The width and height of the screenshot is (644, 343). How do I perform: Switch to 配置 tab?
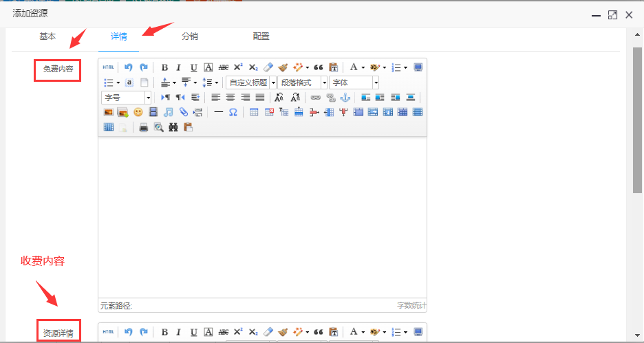click(261, 36)
